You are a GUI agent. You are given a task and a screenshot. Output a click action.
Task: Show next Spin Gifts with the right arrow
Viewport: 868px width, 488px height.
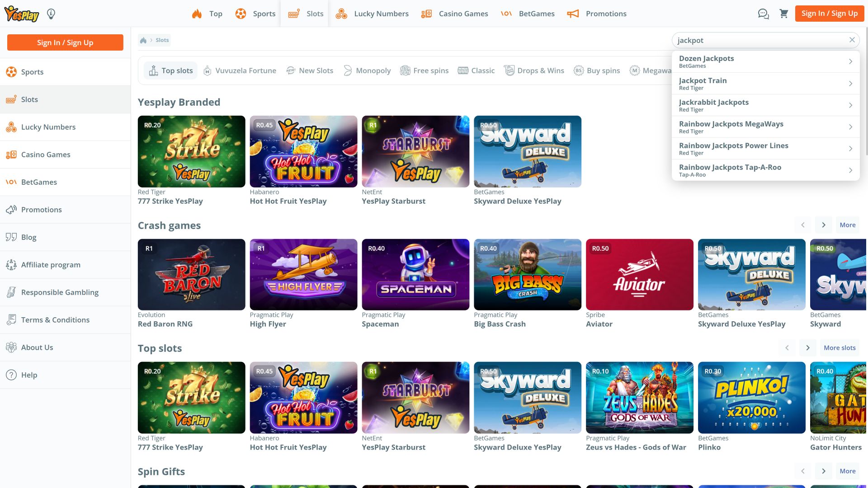tap(823, 471)
